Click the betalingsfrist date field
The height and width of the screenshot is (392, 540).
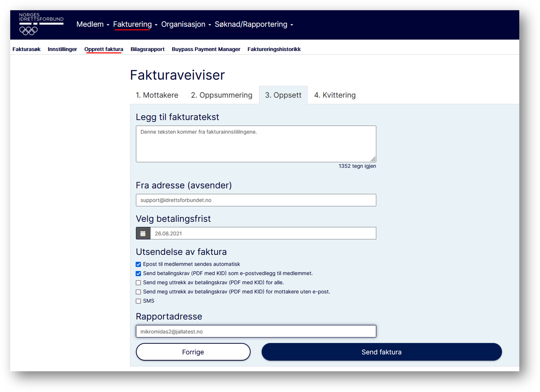pos(263,233)
